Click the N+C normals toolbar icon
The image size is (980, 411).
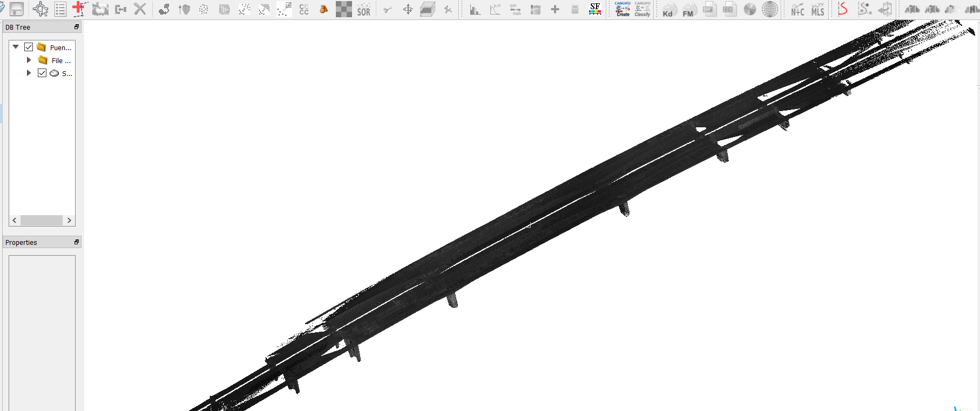click(x=797, y=10)
